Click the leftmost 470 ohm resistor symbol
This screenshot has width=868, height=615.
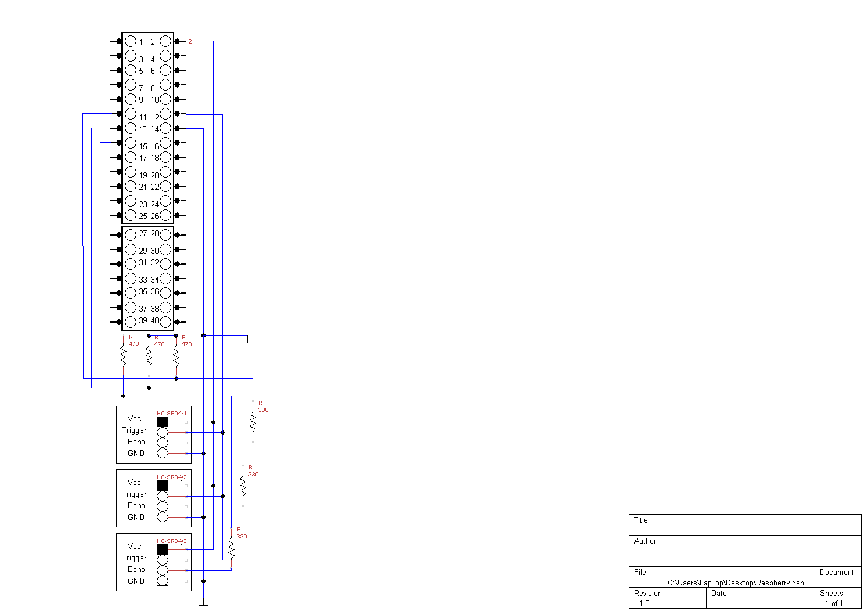124,356
